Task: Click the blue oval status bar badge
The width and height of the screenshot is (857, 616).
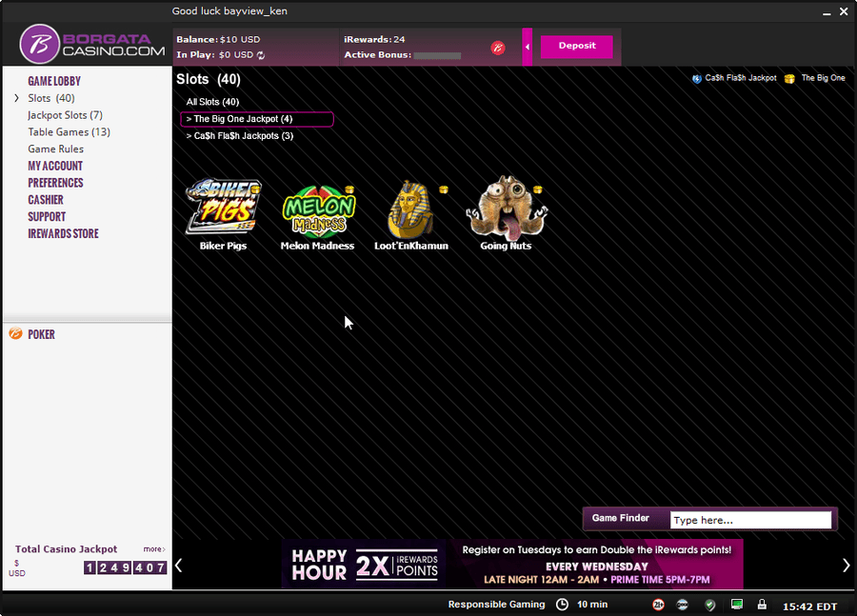Action: click(682, 605)
